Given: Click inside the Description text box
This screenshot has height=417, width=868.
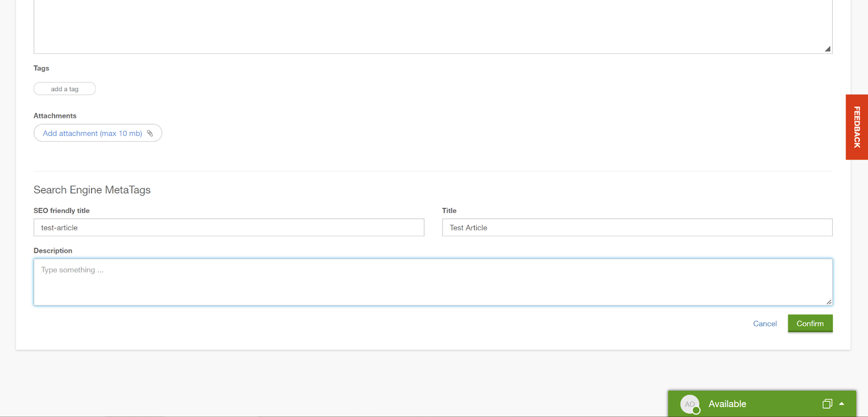Looking at the screenshot, I should 432,282.
